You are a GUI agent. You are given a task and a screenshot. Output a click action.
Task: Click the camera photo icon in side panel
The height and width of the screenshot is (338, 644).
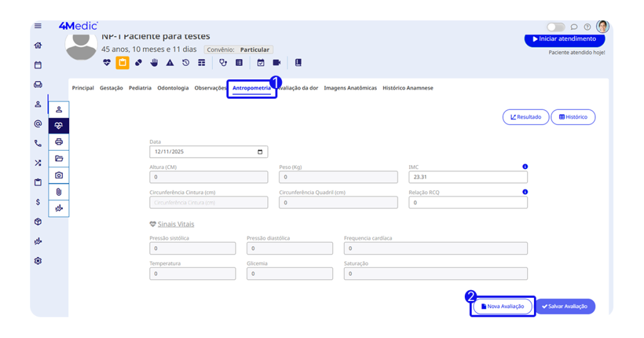coord(59,175)
